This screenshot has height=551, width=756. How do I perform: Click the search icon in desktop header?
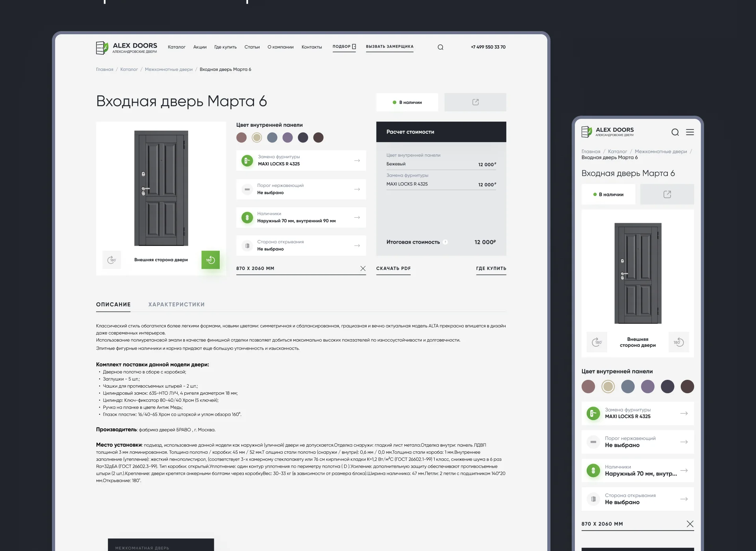point(440,47)
